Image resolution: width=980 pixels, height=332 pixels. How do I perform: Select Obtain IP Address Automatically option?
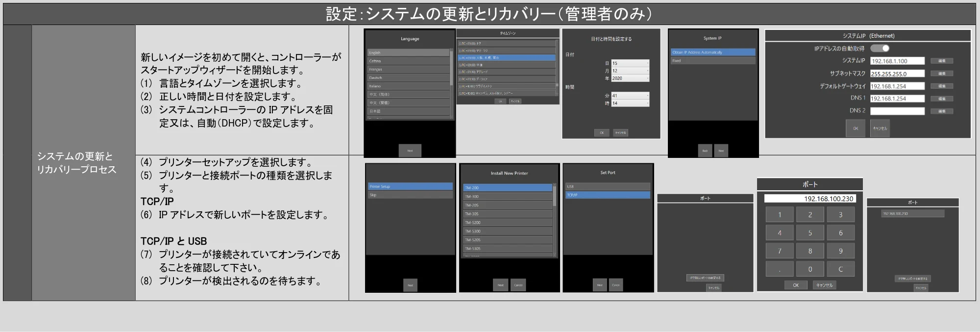click(x=713, y=52)
